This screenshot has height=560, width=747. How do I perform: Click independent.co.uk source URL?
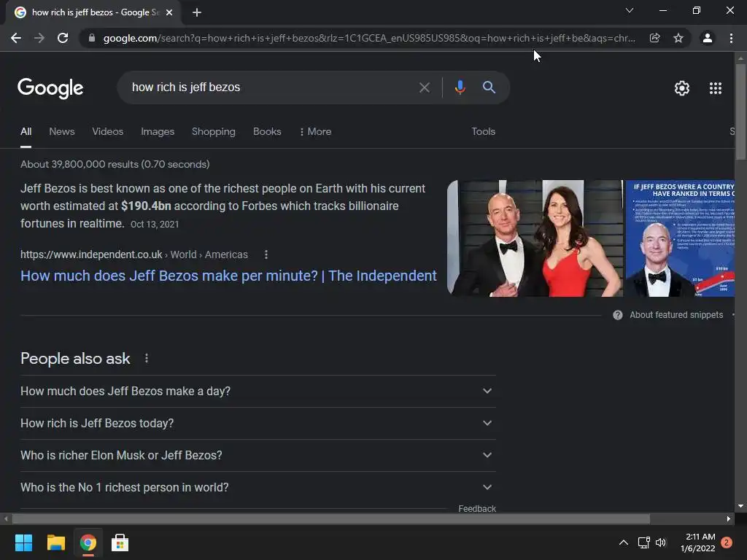[91, 254]
